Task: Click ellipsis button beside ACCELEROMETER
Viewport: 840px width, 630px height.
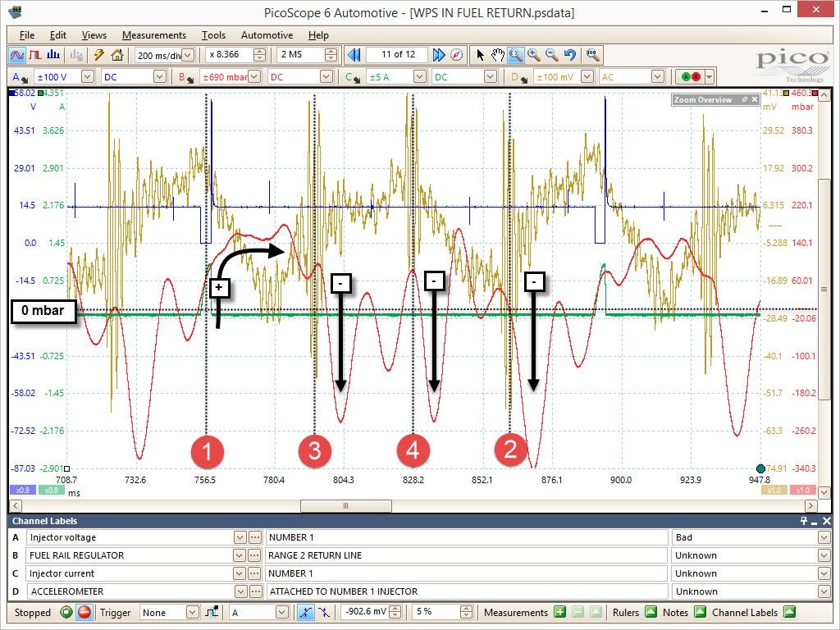Action: click(256, 591)
